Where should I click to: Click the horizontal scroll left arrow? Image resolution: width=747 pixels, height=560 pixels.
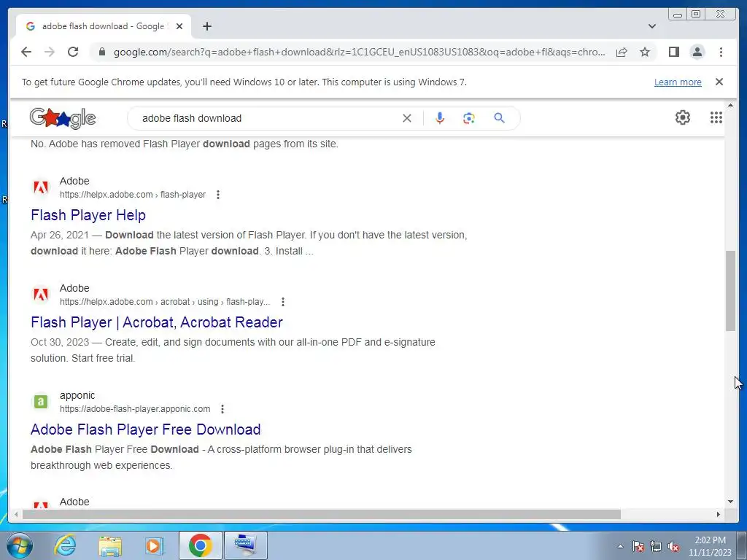click(x=16, y=514)
